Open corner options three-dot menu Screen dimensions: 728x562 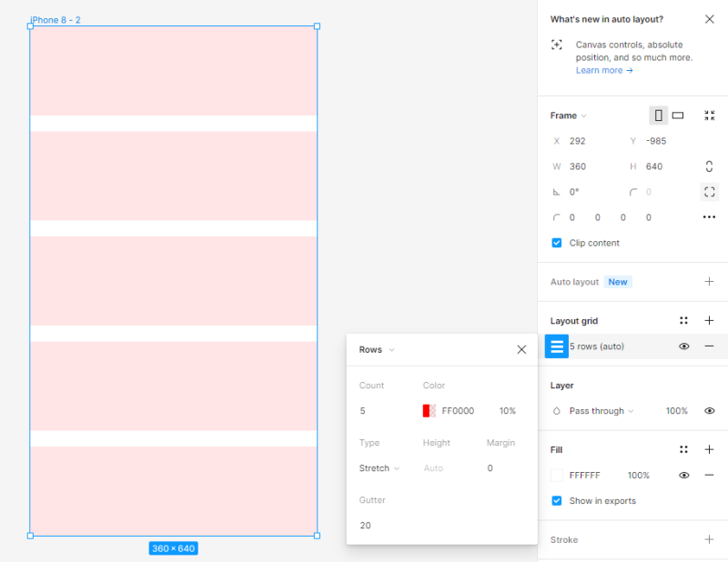click(709, 217)
